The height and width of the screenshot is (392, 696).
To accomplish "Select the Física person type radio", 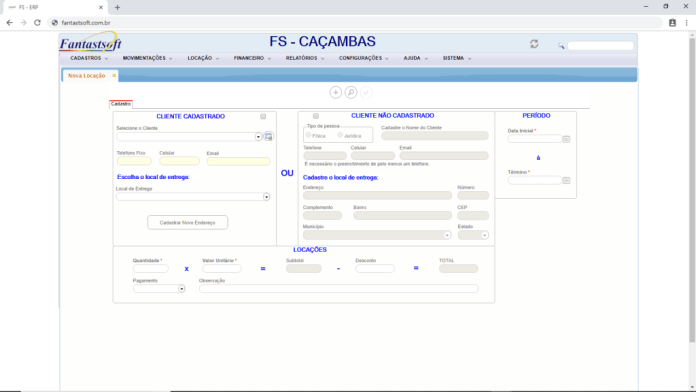I will tap(308, 135).
